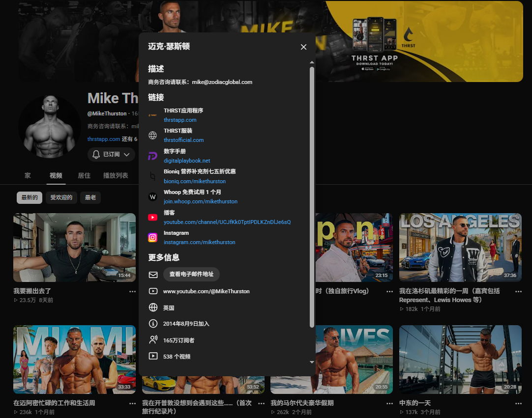The width and height of the screenshot is (532, 418).
Task: Switch to the 播放列表 tab
Action: [116, 176]
